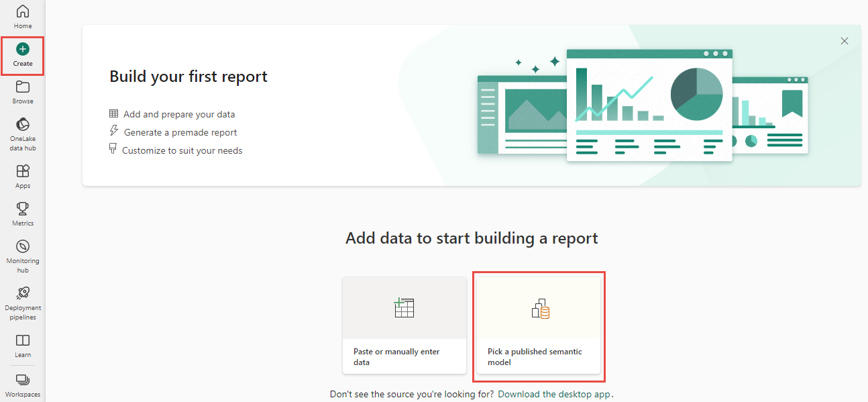Select Pick a published semantic model card
Screen dimensions: 868x402
(539, 325)
